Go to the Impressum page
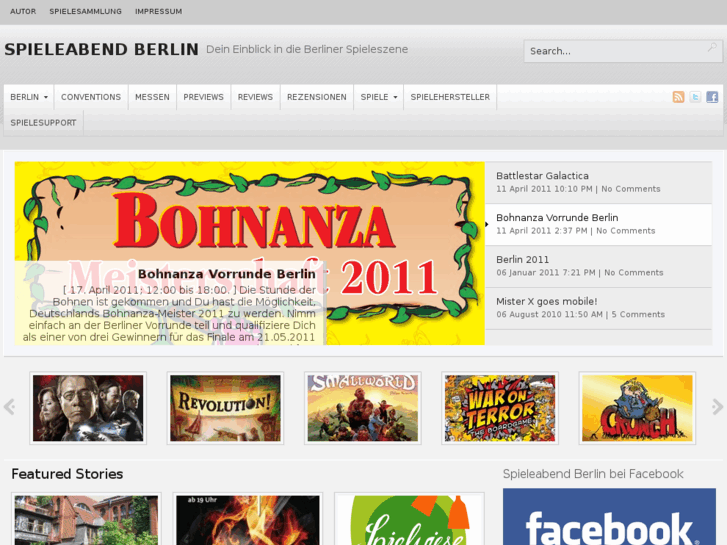Viewport: 727px width, 545px height. point(159,12)
